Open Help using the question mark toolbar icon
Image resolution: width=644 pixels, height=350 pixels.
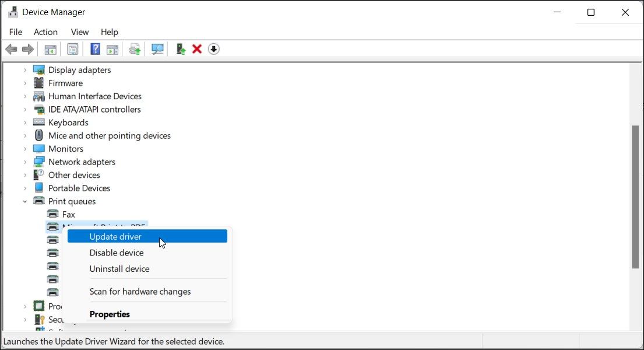click(94, 49)
